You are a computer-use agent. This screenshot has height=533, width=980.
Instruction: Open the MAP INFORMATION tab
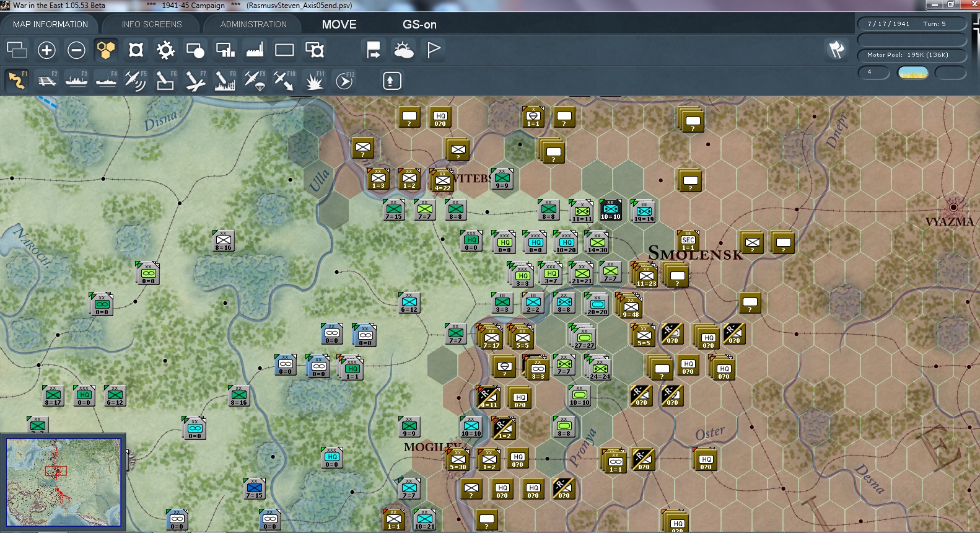pos(50,24)
